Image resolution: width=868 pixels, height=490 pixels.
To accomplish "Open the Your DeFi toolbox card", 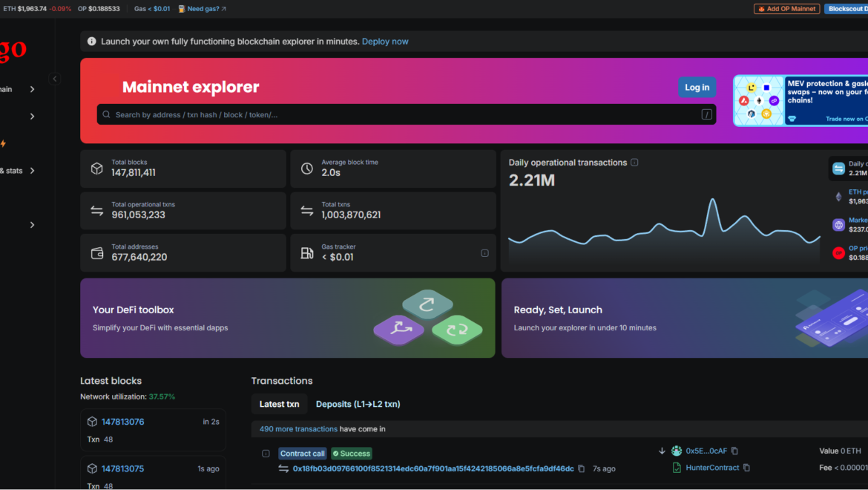I will 288,318.
